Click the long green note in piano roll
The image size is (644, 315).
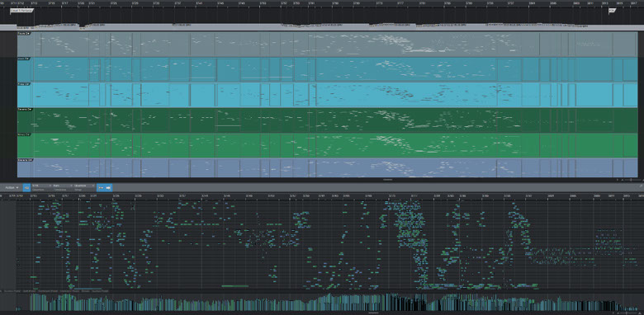pos(235,286)
